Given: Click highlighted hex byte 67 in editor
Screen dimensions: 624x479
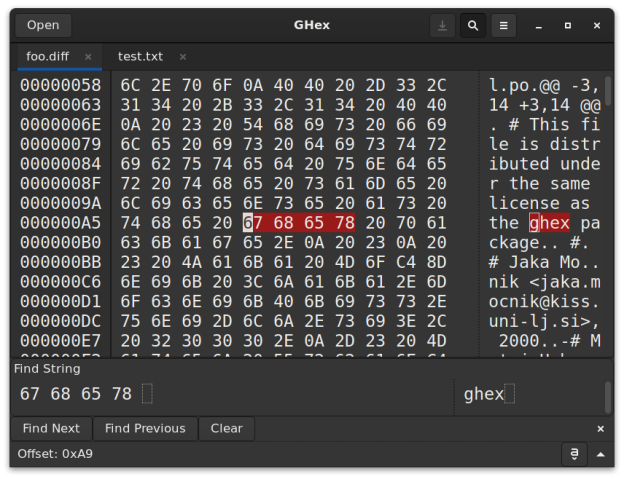Looking at the screenshot, I should click(x=254, y=222).
